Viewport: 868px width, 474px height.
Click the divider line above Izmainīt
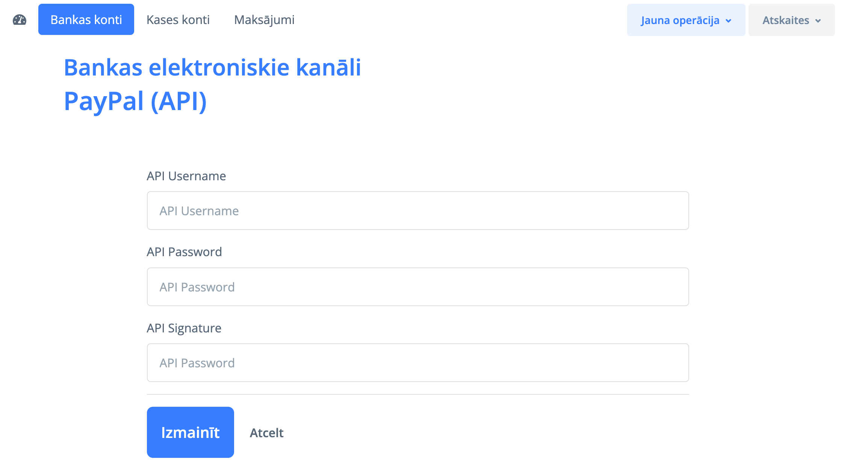417,394
